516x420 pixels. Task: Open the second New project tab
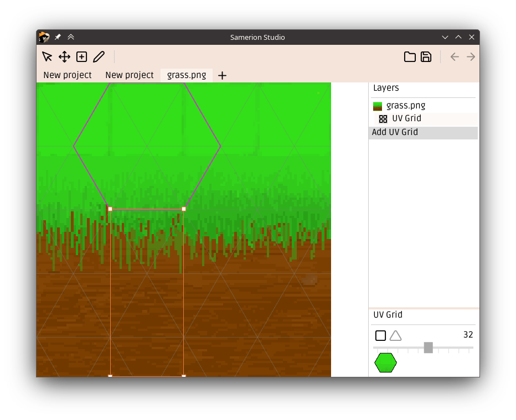130,75
